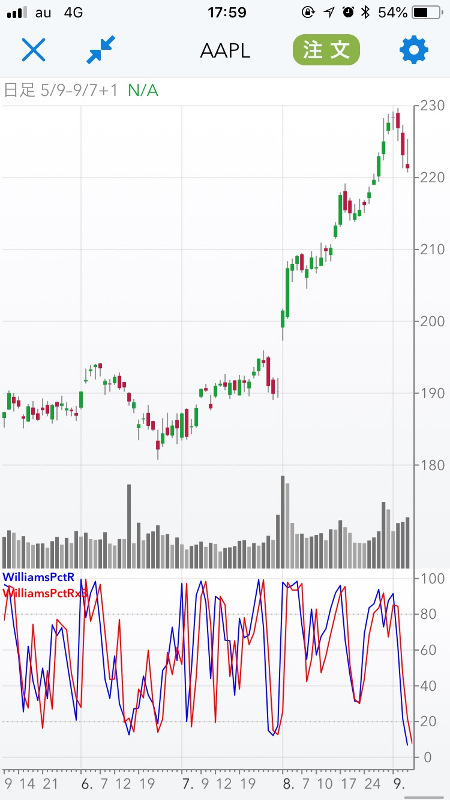Tap the tallest volume bar at August start
The height and width of the screenshot is (800, 450).
coord(283,522)
